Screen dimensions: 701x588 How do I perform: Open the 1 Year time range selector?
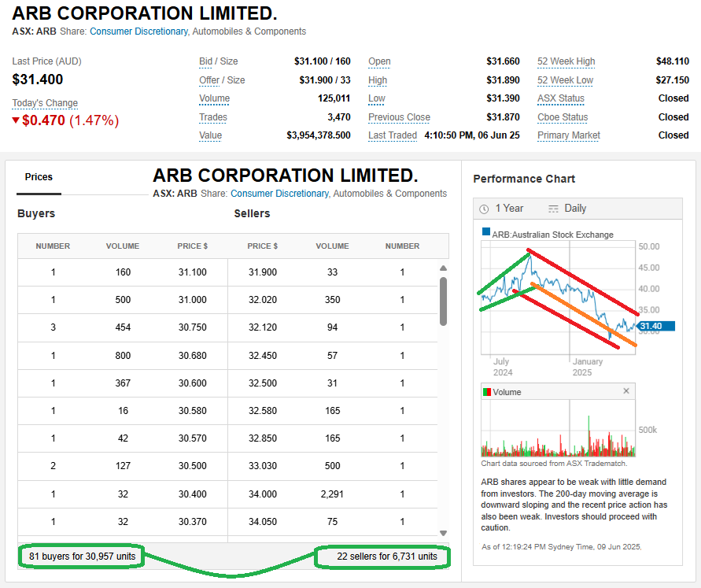tap(508, 209)
